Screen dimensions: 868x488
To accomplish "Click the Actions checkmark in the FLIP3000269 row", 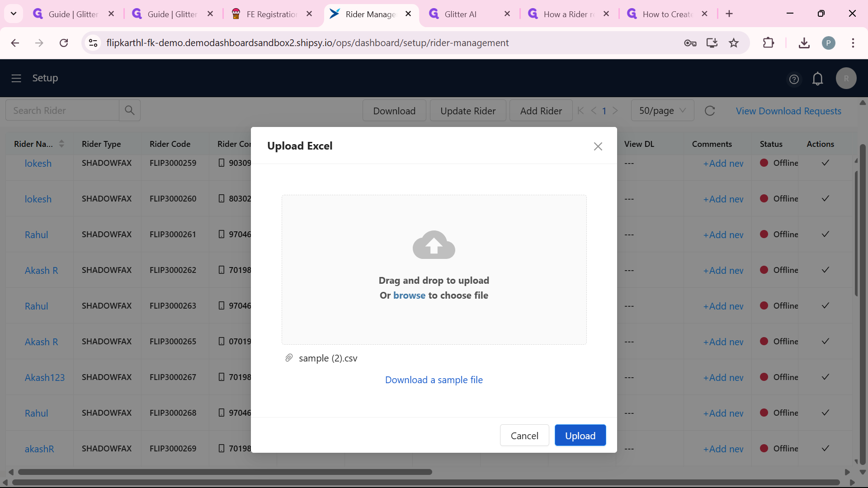I will [x=825, y=448].
